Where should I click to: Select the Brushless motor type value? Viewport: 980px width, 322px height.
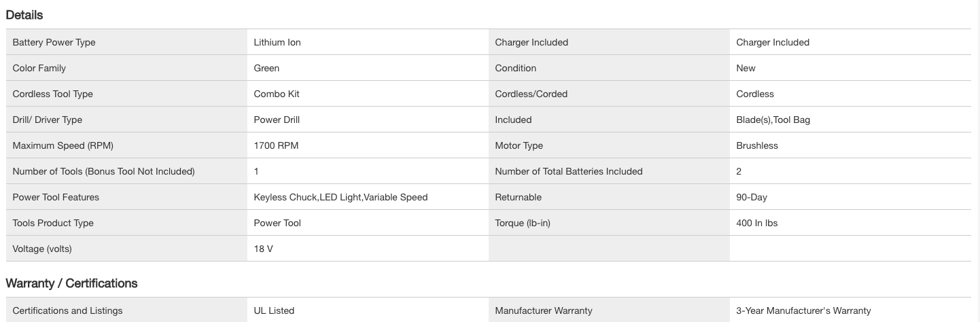[757, 145]
